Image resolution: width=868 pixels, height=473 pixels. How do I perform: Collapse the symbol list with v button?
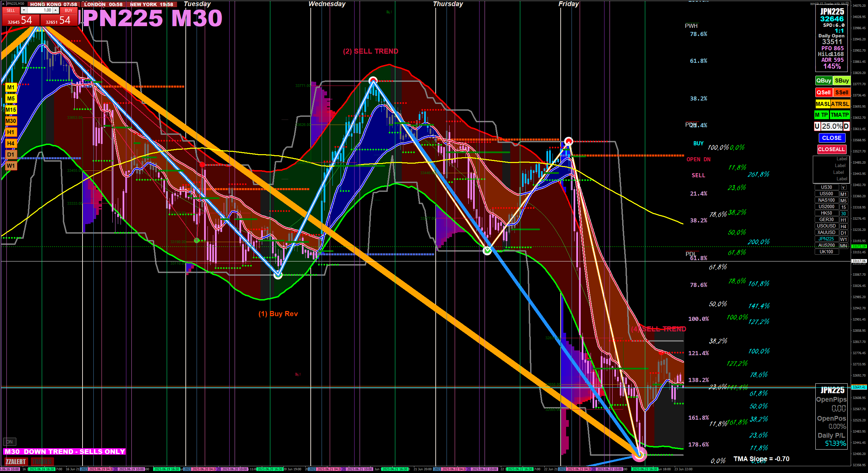coord(843,187)
